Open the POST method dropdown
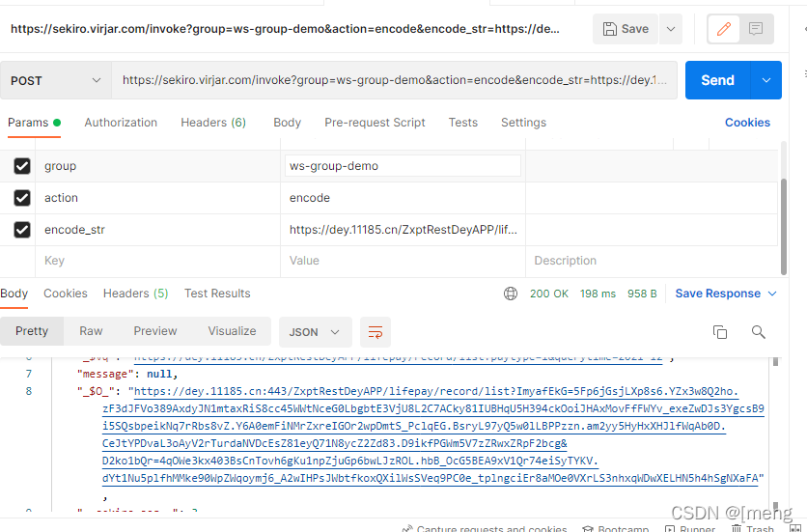 coord(56,80)
